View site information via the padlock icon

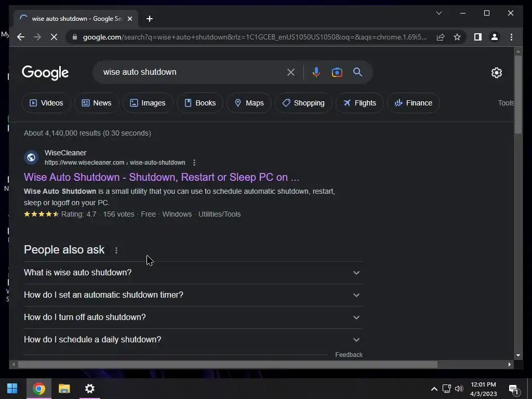point(75,37)
